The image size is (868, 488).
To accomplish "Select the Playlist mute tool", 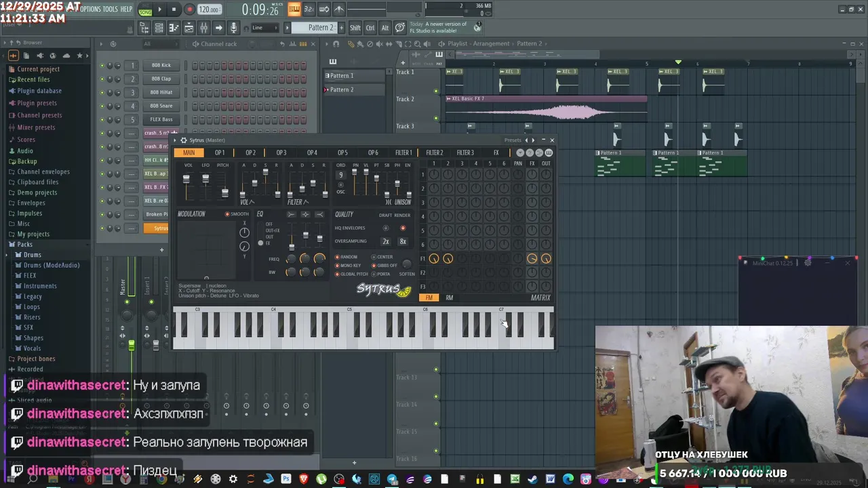I will 379,44.
